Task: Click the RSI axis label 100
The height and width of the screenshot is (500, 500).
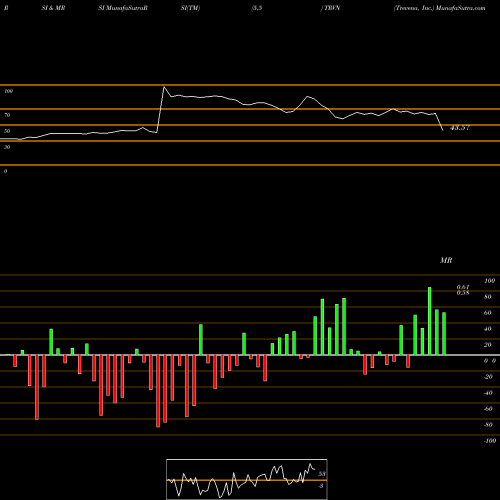Action: point(8,91)
